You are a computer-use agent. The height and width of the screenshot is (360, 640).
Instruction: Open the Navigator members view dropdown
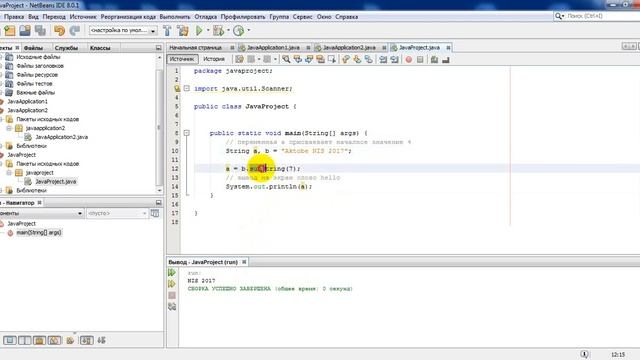[80, 213]
